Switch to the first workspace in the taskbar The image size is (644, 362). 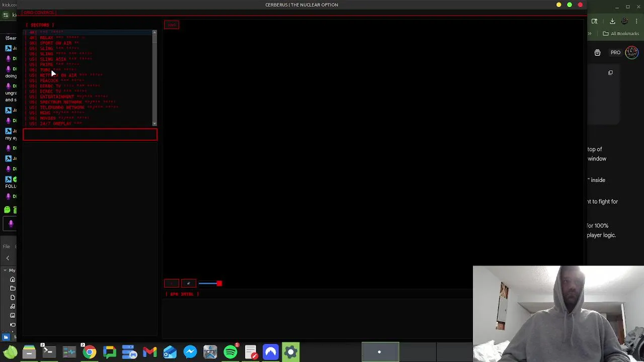coord(380,352)
